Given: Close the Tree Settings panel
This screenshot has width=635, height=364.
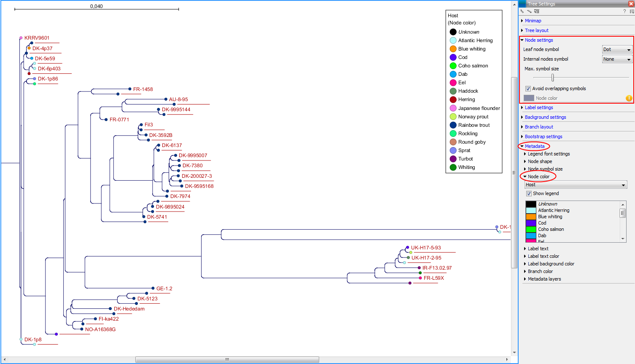Looking at the screenshot, I should tap(631, 4).
